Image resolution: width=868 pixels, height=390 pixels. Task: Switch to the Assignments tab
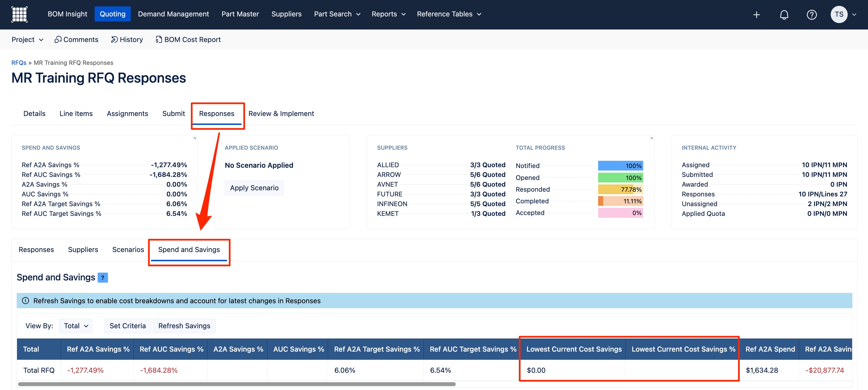click(127, 113)
